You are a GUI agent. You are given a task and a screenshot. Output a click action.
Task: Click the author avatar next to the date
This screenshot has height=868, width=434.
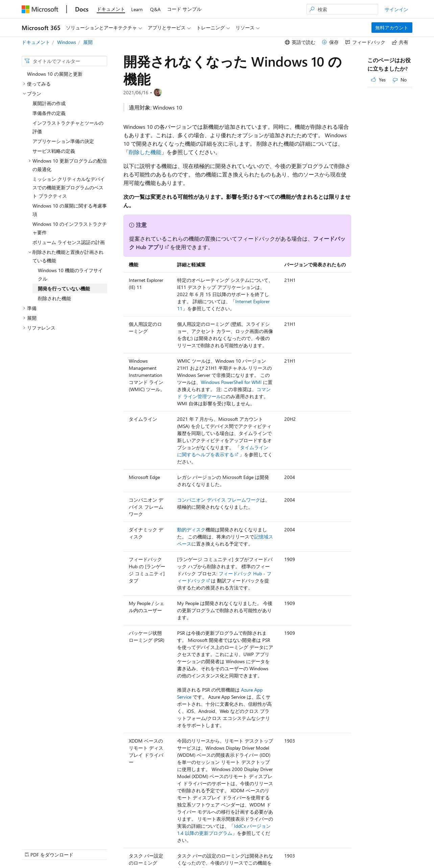point(158,92)
